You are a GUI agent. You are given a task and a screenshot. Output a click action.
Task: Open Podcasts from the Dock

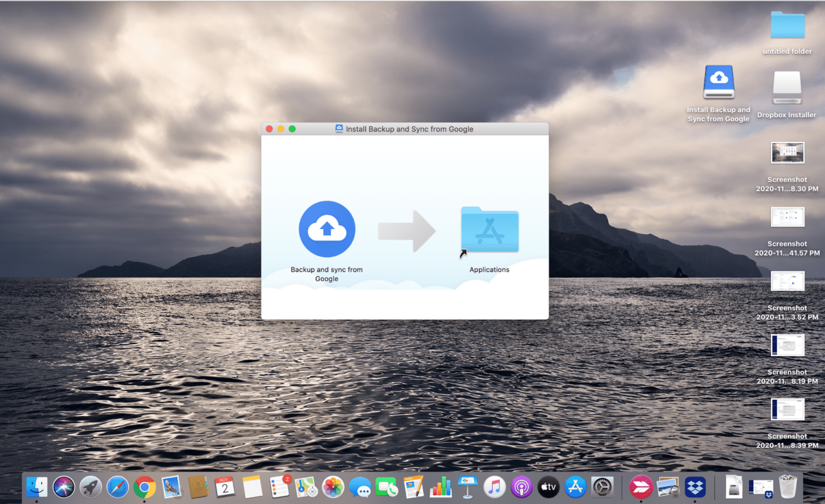pyautogui.click(x=522, y=487)
